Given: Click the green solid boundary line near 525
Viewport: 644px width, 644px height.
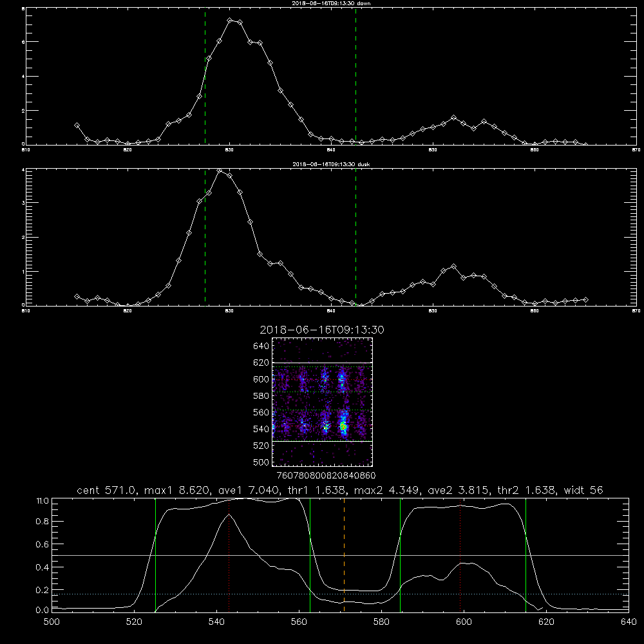Looking at the screenshot, I should click(x=155, y=555).
